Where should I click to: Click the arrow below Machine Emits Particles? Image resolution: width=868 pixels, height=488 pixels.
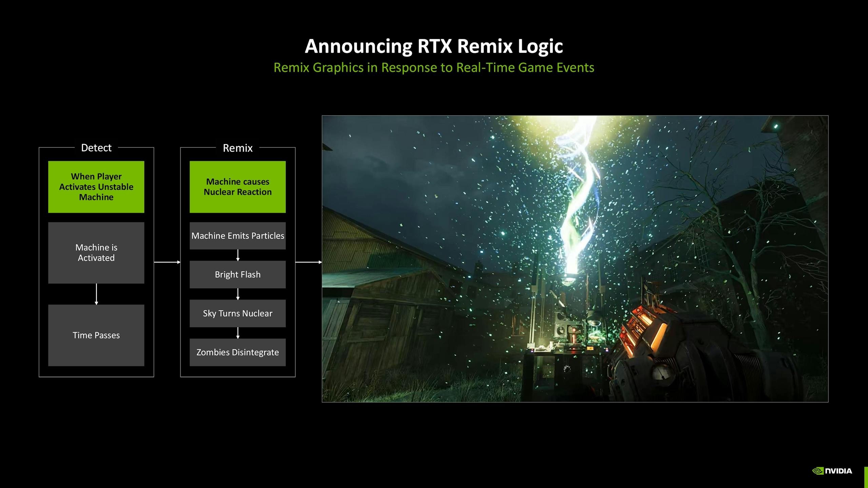(238, 255)
